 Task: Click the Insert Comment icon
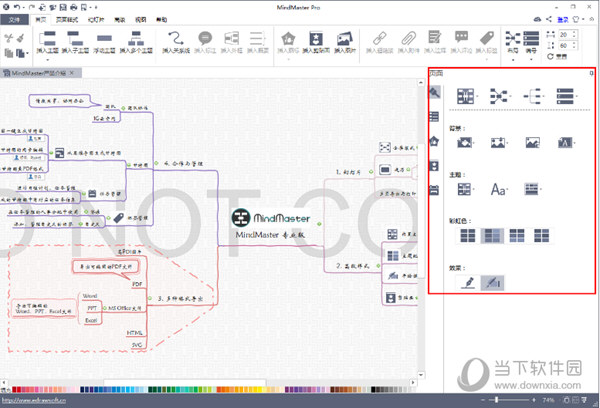coord(461,38)
